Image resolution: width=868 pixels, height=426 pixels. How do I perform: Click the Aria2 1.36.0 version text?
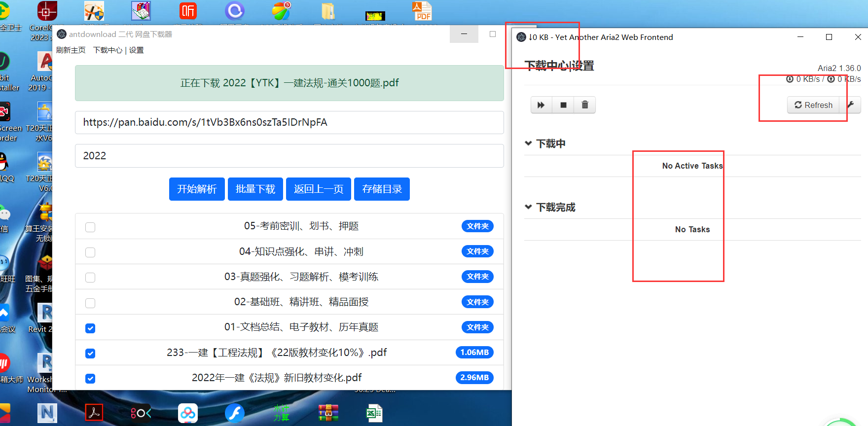click(839, 68)
